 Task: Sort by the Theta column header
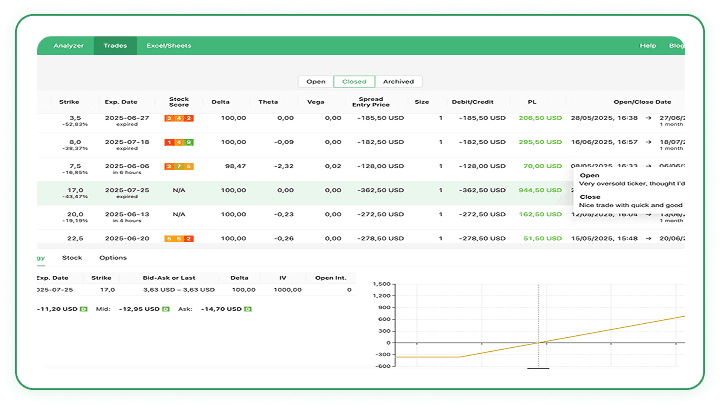pyautogui.click(x=268, y=102)
